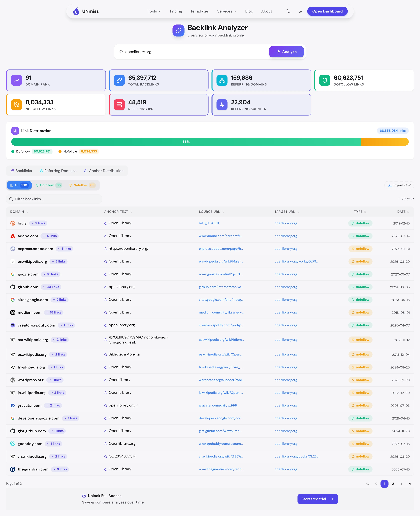
Task: Click the medium.com favicon
Action: coord(13,312)
